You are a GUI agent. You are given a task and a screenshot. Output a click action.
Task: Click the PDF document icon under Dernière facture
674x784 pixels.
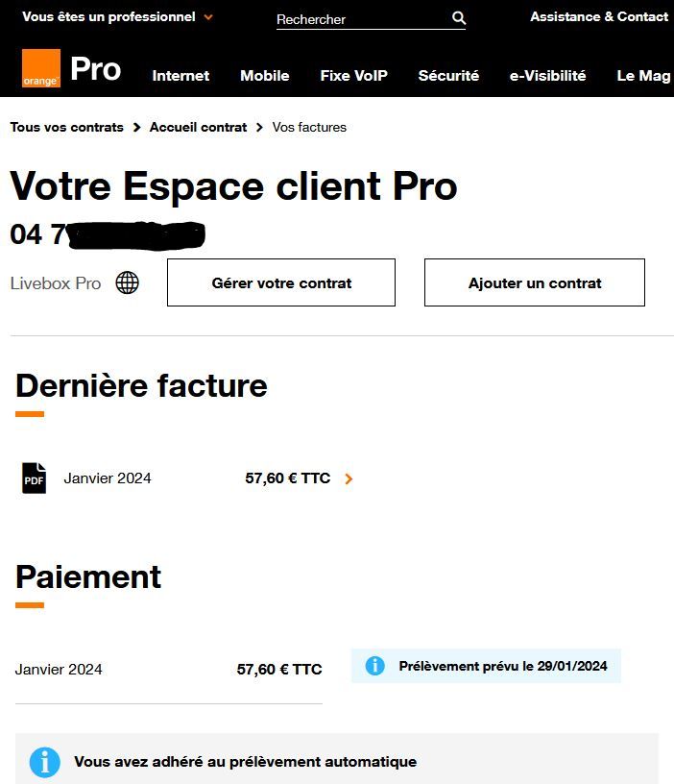click(33, 478)
